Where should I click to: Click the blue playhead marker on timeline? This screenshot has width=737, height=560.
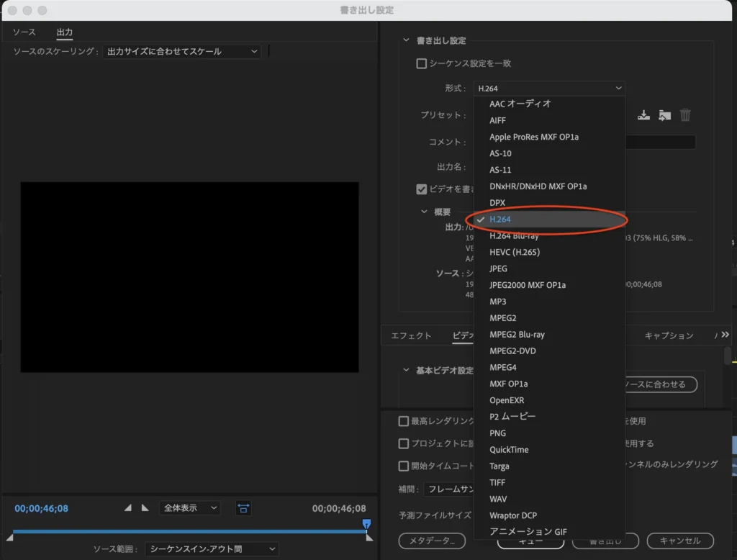pos(366,524)
